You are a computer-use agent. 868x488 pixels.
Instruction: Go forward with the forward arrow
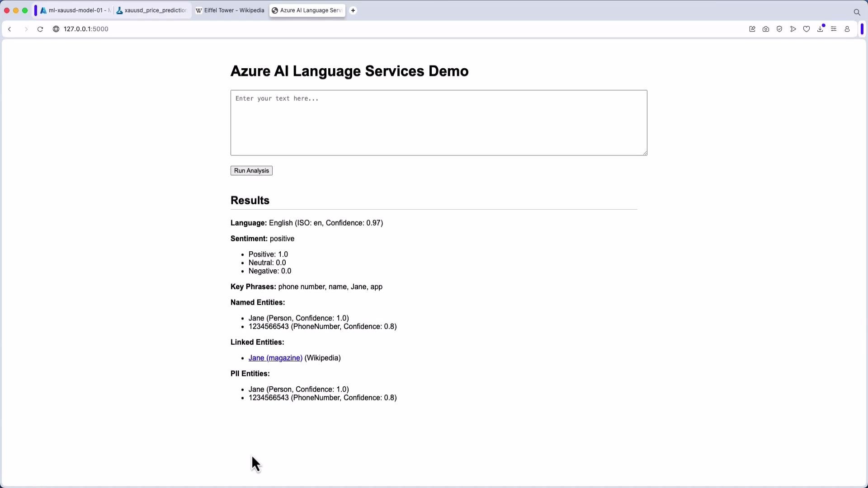coord(26,29)
